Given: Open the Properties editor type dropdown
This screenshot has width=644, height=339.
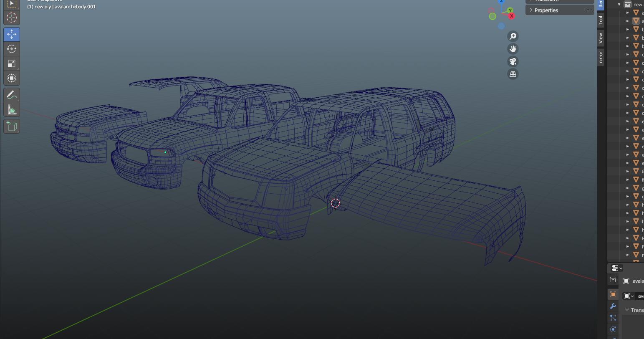Looking at the screenshot, I should pyautogui.click(x=616, y=268).
